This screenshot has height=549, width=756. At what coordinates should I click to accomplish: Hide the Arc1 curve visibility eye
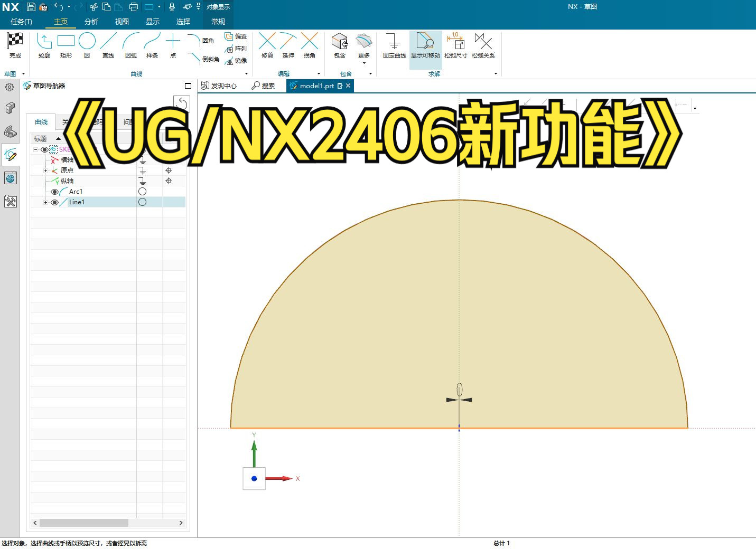(55, 191)
